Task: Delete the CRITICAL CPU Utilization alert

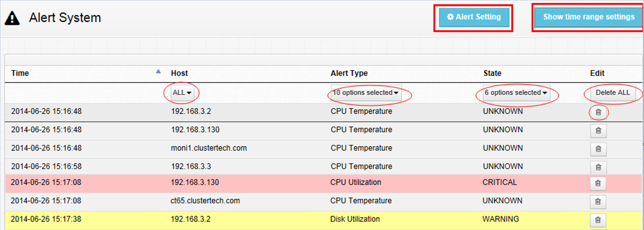Action: [x=598, y=183]
